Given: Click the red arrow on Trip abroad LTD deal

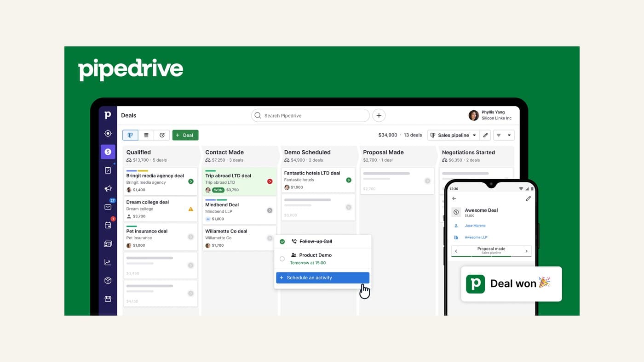Looking at the screenshot, I should [270, 181].
